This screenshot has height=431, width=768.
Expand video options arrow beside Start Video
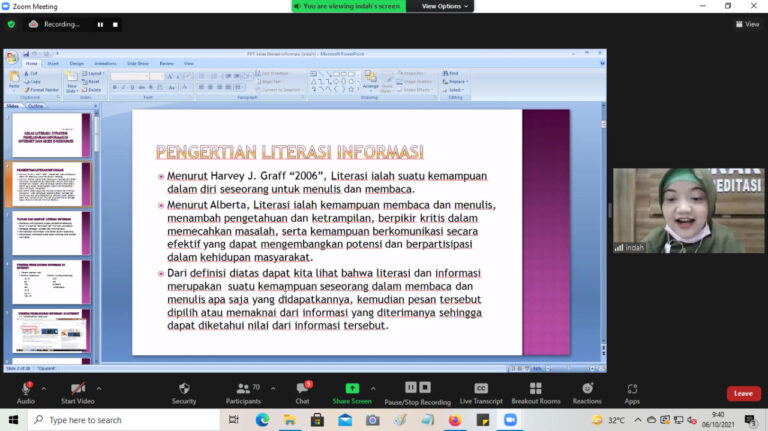pos(98,385)
